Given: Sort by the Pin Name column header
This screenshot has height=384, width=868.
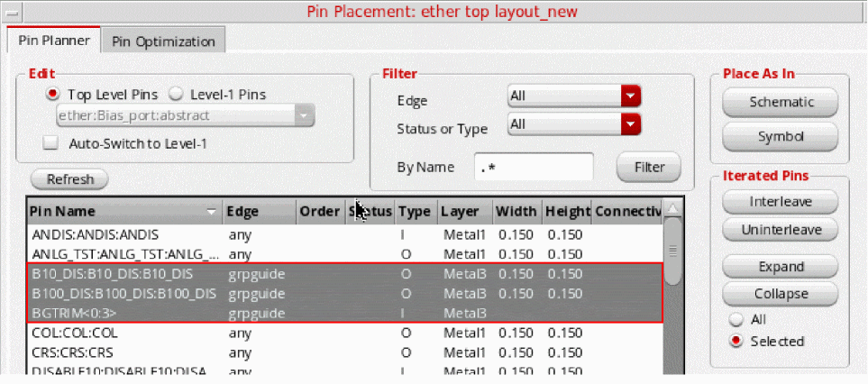Looking at the screenshot, I should 124,211.
